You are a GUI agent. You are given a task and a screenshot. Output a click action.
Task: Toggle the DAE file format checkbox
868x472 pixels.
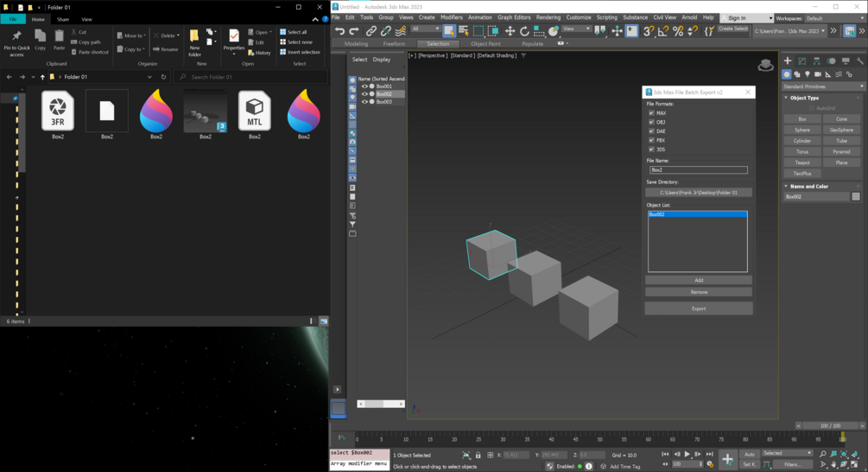pos(651,131)
